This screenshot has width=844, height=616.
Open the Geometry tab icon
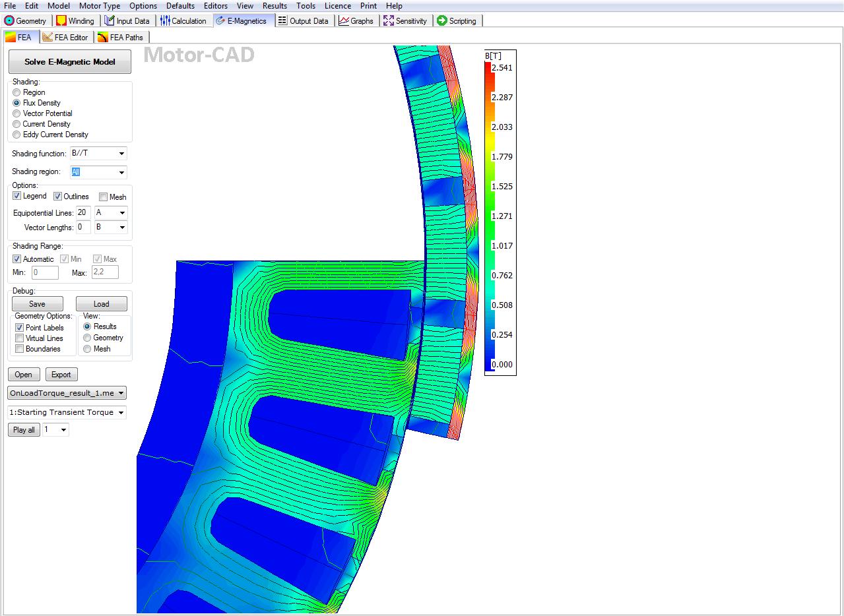(x=9, y=21)
